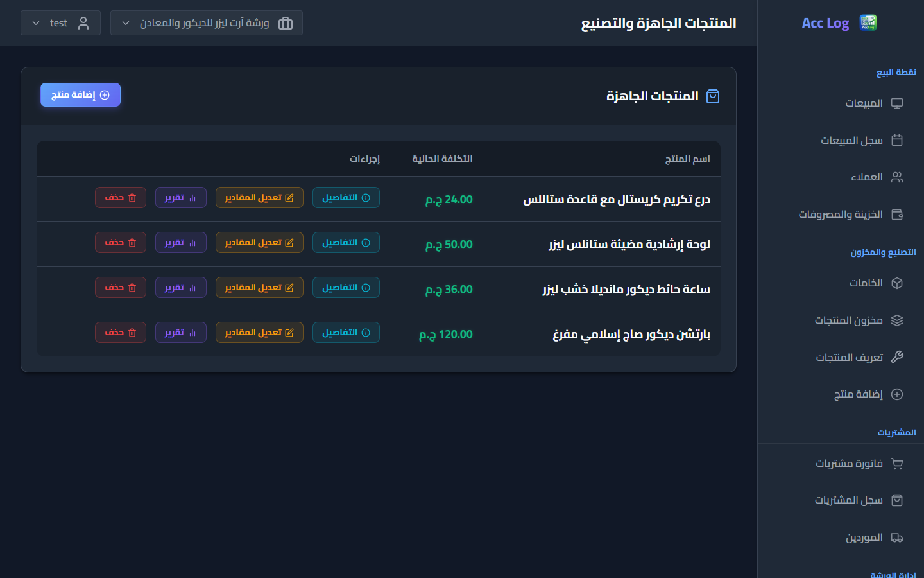Click the shopping bag icon beside المنتجات الجاهزة
The image size is (924, 578).
713,96
